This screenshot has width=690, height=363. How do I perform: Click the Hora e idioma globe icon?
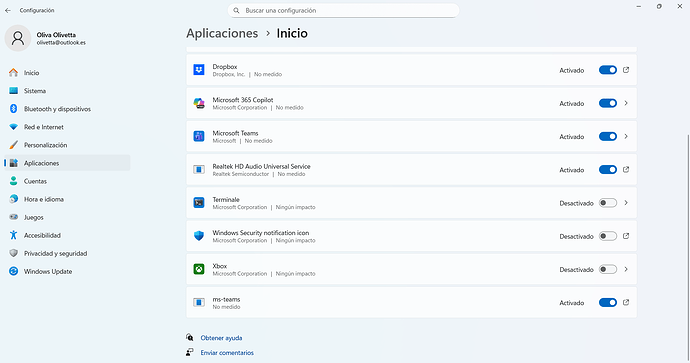14,199
